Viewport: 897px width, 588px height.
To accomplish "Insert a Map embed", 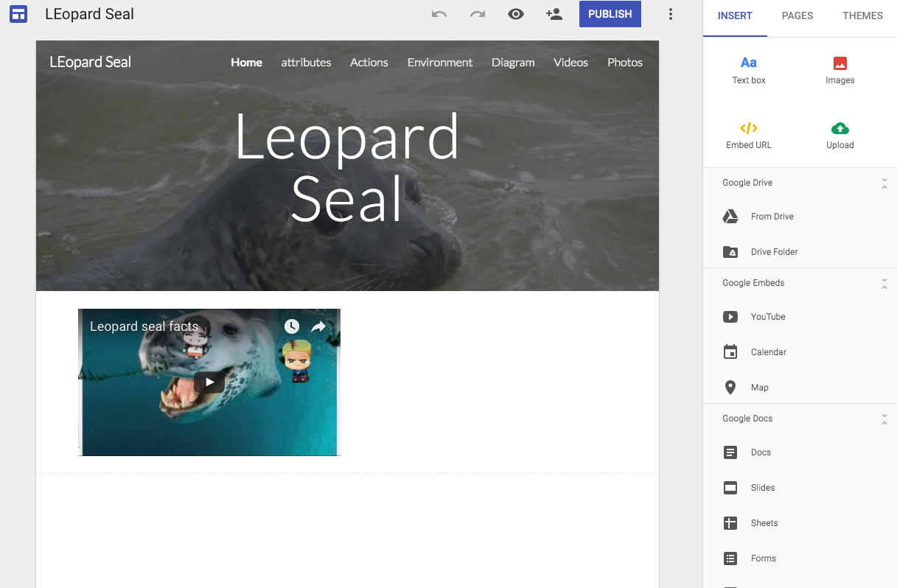I will tap(800, 388).
